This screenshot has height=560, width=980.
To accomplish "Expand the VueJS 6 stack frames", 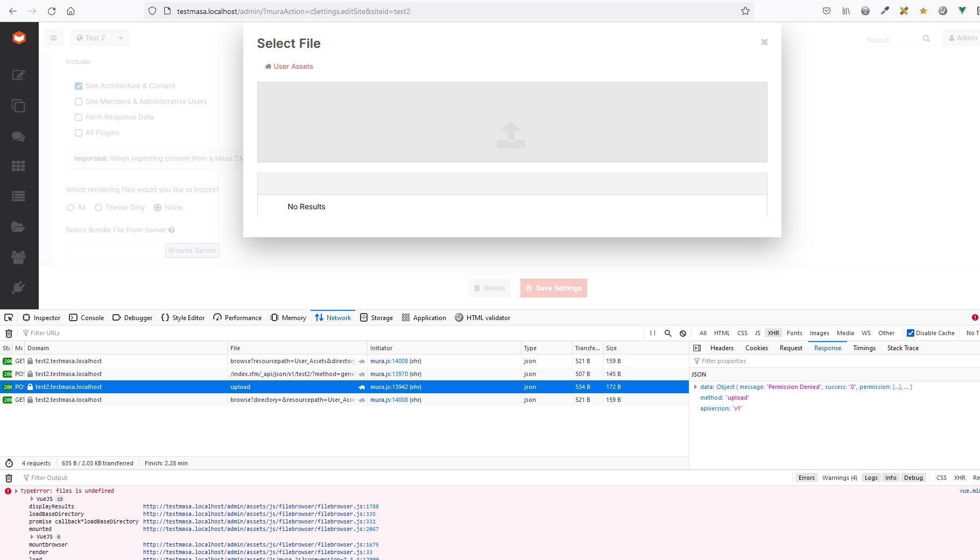I will [32, 536].
